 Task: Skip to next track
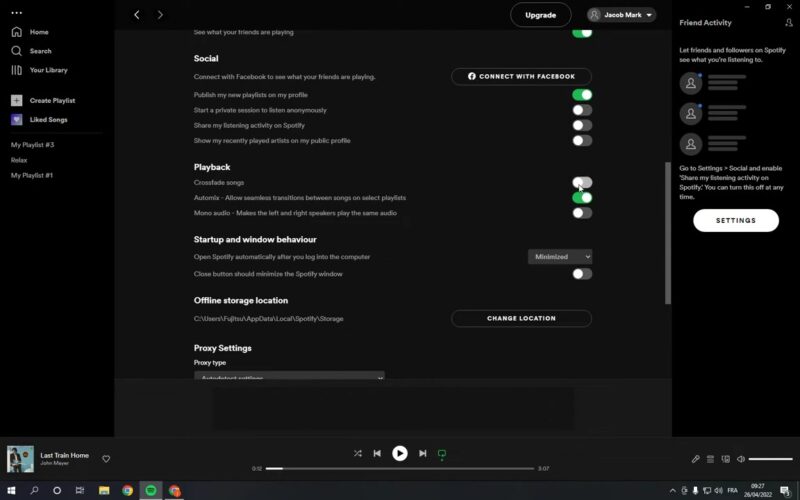(x=422, y=453)
